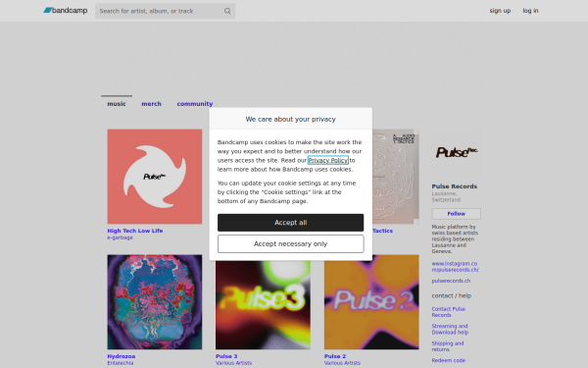Accept all cookies
The image size is (588, 368).
tap(291, 223)
